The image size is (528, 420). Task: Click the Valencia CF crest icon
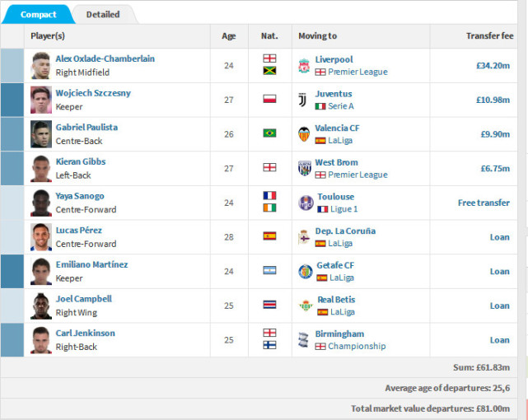coord(304,134)
